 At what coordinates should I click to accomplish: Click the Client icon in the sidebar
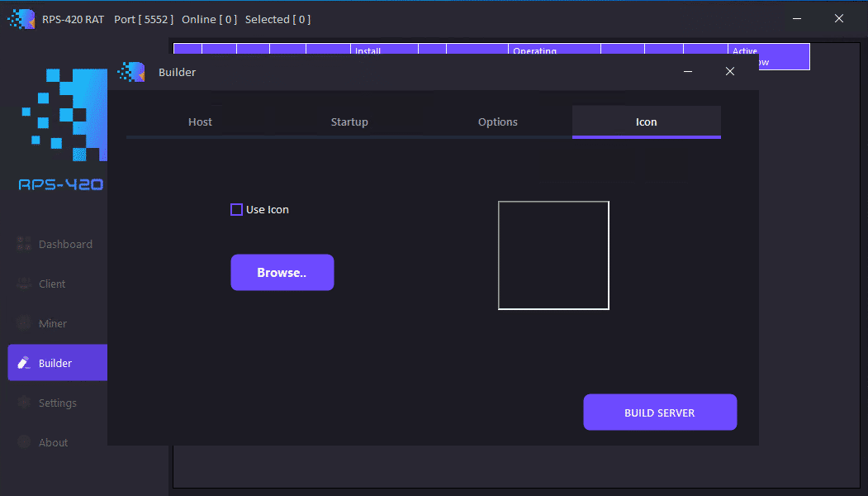pyautogui.click(x=24, y=284)
